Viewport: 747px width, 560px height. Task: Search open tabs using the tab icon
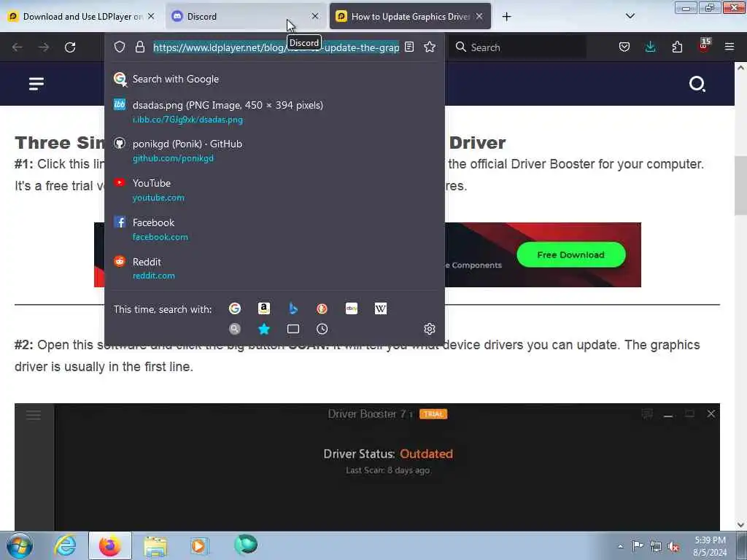point(293,329)
